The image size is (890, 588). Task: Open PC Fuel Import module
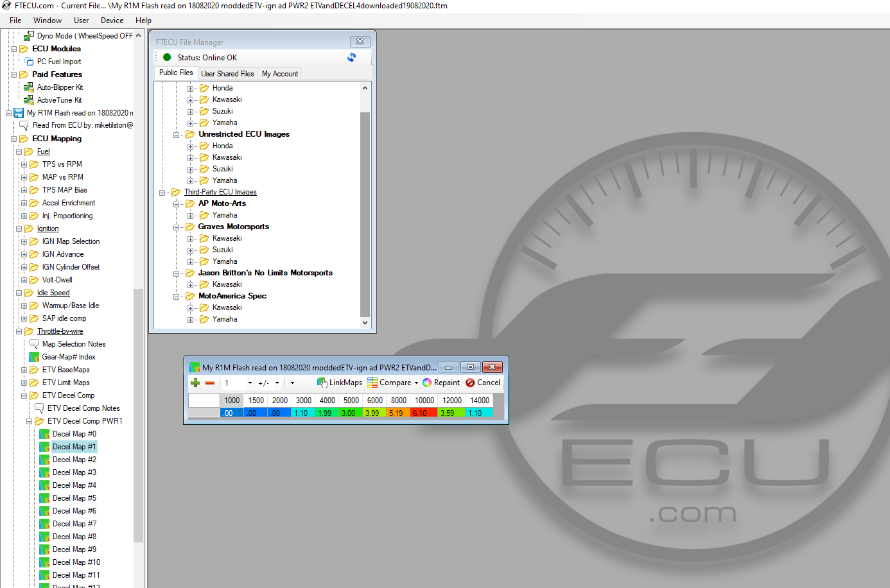(59, 62)
